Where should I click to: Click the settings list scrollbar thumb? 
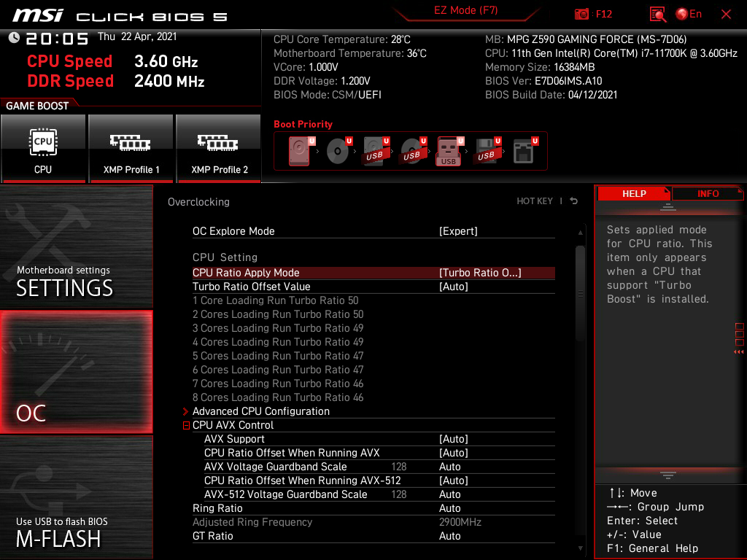pos(580,293)
